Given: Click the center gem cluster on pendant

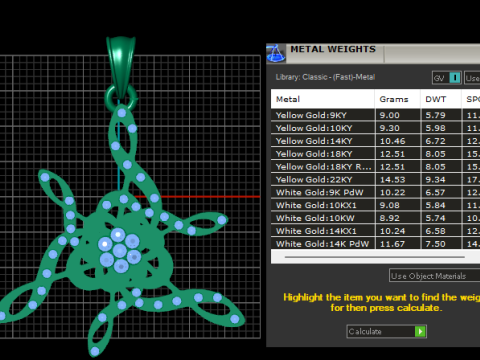Looking at the screenshot, I should coord(119,251).
